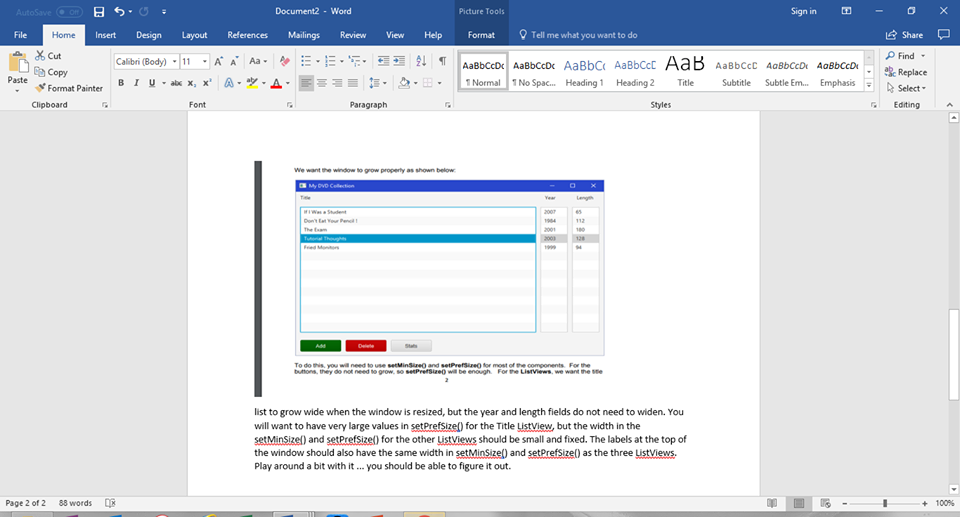Apply strikethrough formatting

pyautogui.click(x=176, y=83)
